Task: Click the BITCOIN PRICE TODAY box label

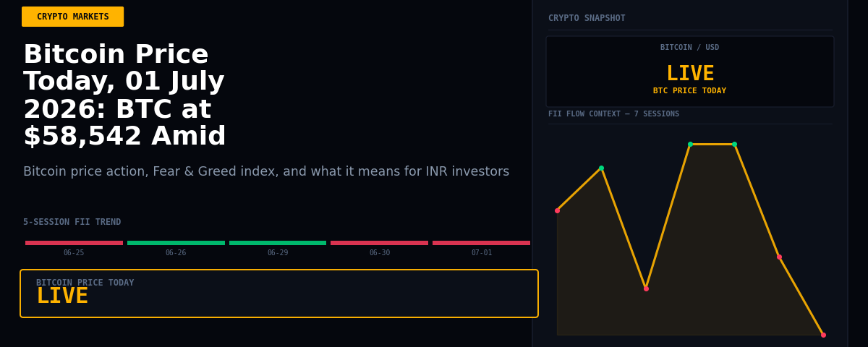Action: [x=85, y=283]
